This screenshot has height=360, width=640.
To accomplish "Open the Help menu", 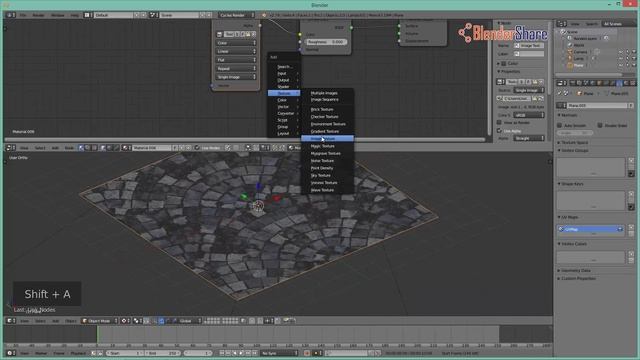I will [x=74, y=15].
